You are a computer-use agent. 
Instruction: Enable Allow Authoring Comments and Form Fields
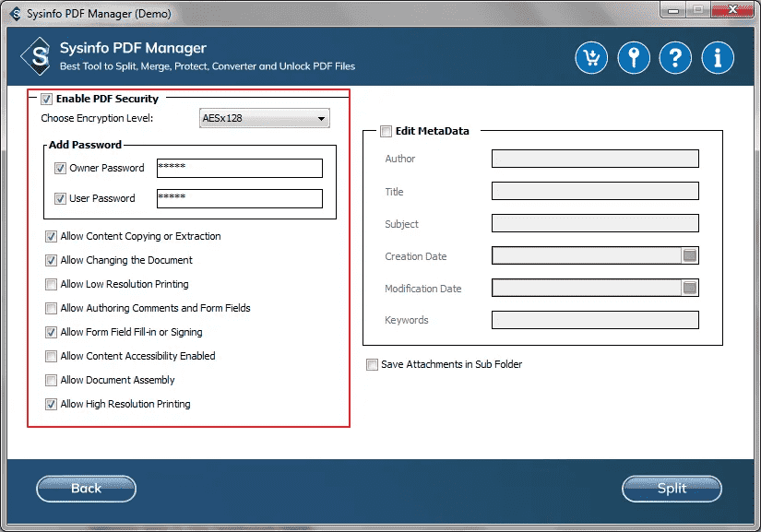pyautogui.click(x=51, y=309)
